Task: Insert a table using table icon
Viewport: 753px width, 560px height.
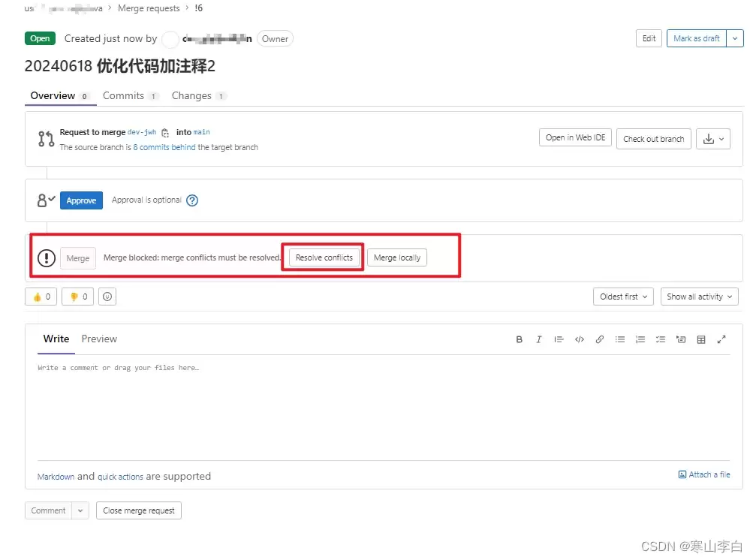Action: pyautogui.click(x=701, y=339)
